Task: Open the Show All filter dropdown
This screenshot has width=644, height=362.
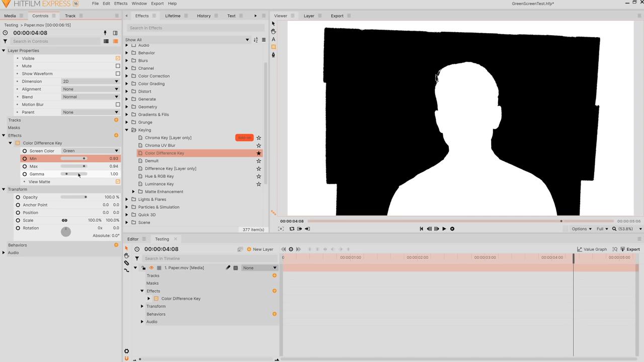Action: pyautogui.click(x=187, y=40)
